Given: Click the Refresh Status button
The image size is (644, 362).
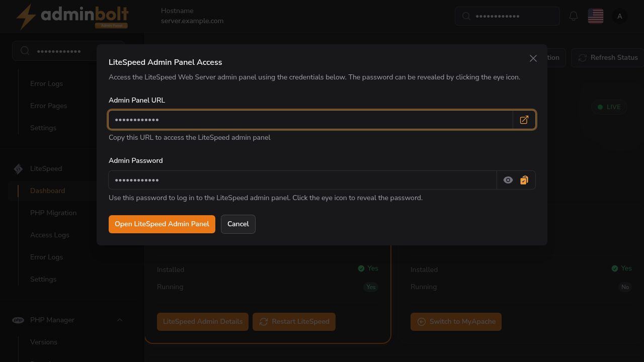Looking at the screenshot, I should [608, 57].
